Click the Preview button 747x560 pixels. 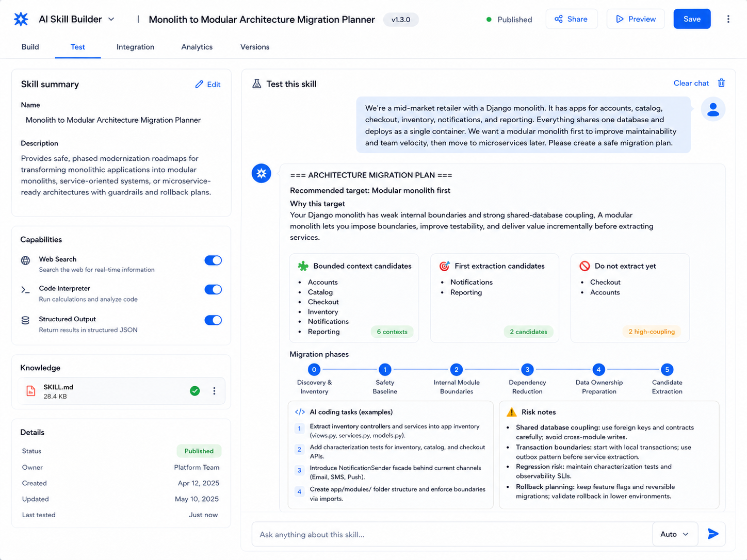click(636, 19)
